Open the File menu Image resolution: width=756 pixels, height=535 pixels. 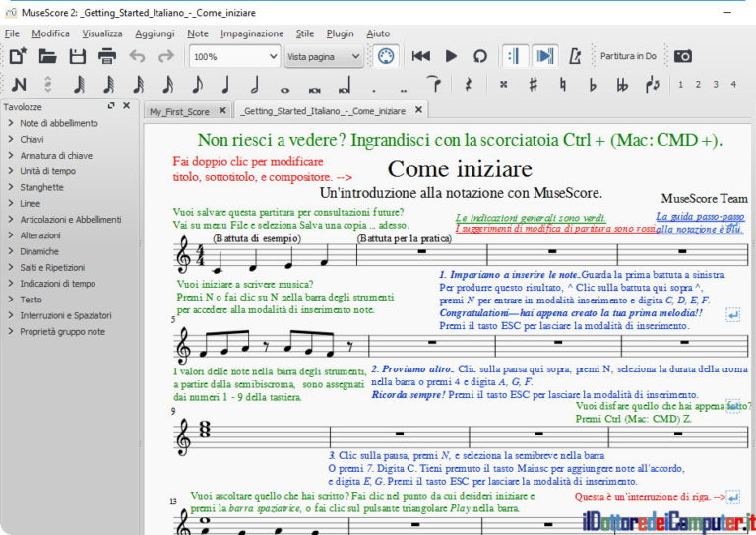[x=12, y=33]
